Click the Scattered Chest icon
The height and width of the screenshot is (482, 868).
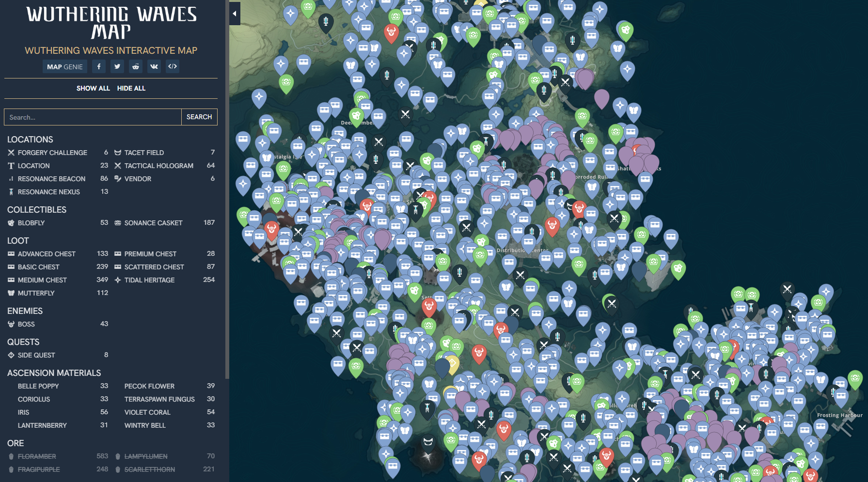(x=118, y=267)
